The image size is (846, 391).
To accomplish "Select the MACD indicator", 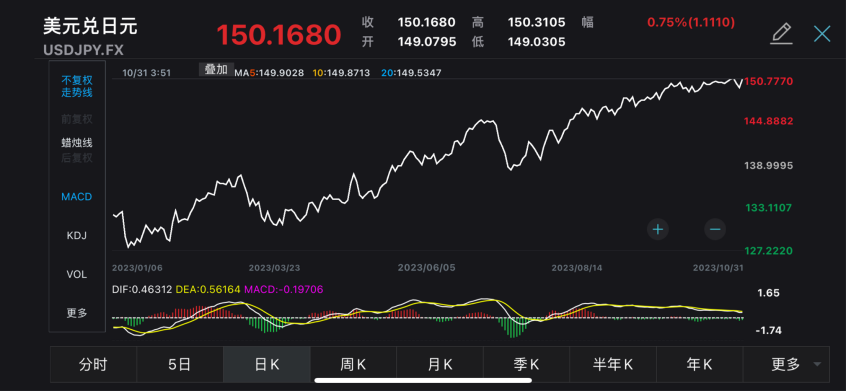I will coord(77,197).
